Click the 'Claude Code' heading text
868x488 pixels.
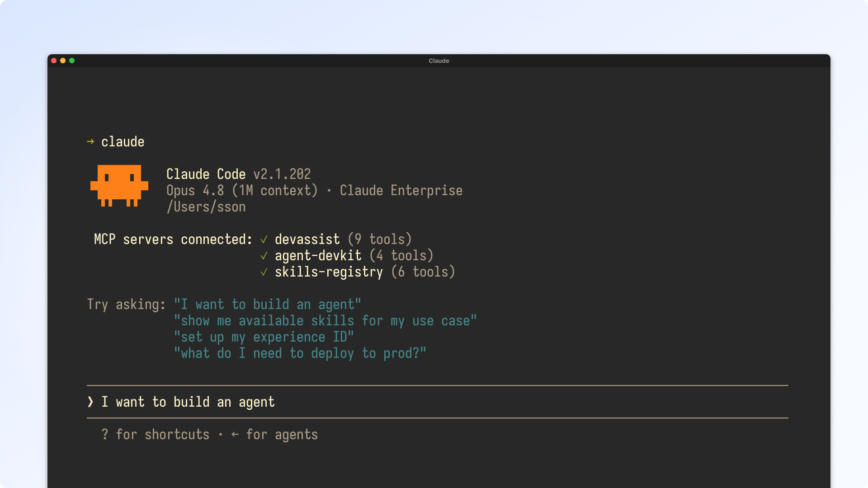(206, 174)
